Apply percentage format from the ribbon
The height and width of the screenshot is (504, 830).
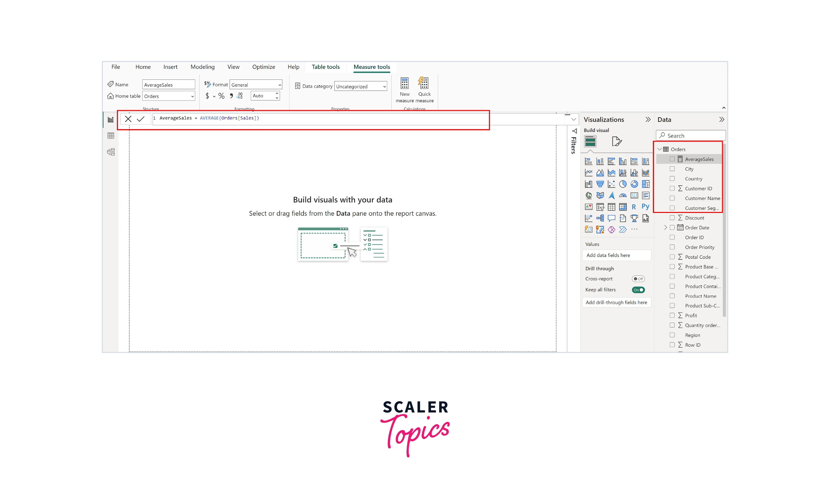(221, 96)
